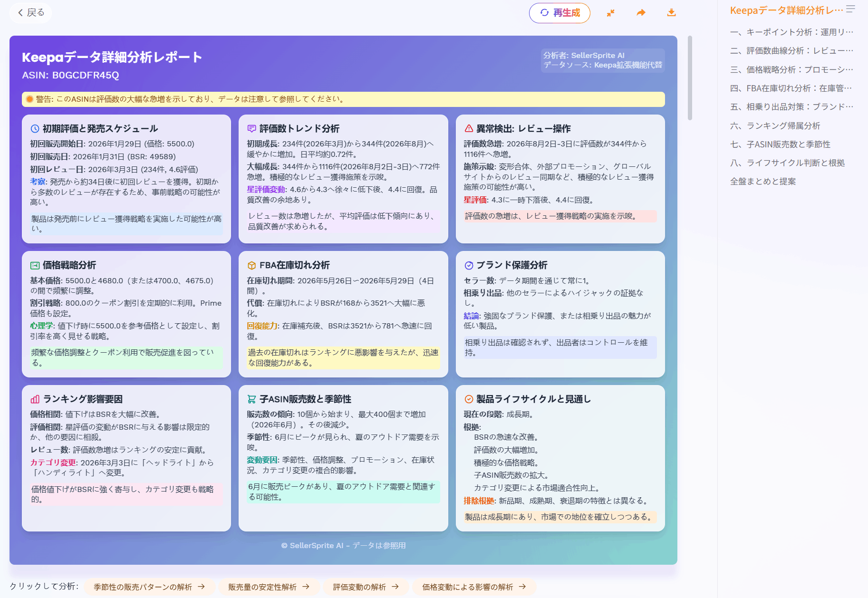Click 価格変動による影響の解析 suggestion
Viewport: 868px width, 598px height.
(x=474, y=587)
